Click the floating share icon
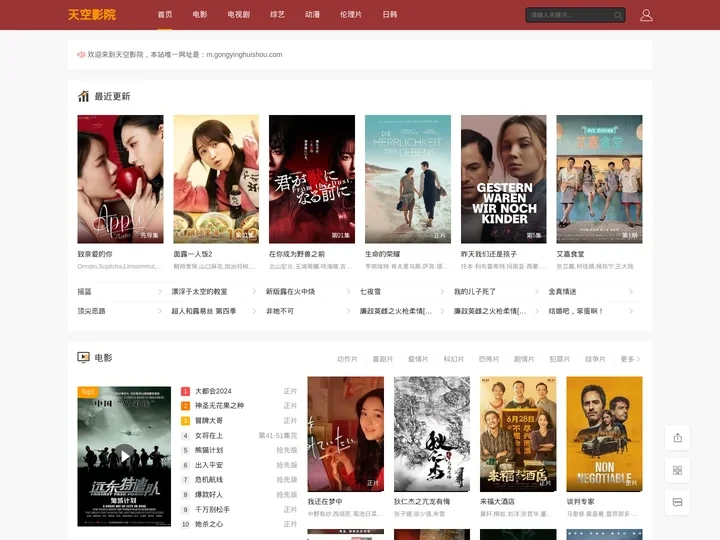This screenshot has width=720, height=540. tap(677, 437)
